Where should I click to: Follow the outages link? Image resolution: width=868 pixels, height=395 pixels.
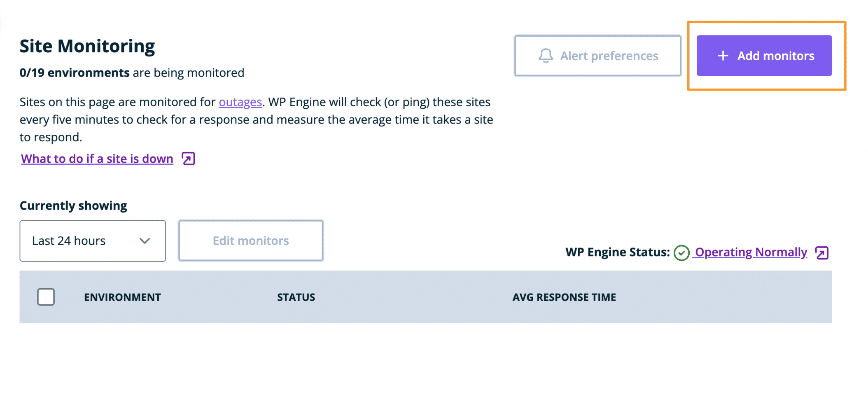point(240,102)
